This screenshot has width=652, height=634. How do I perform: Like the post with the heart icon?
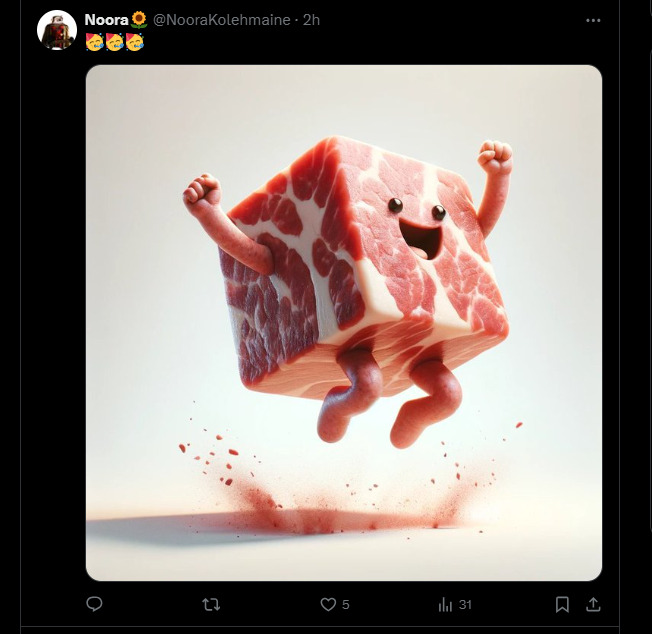tap(327, 604)
